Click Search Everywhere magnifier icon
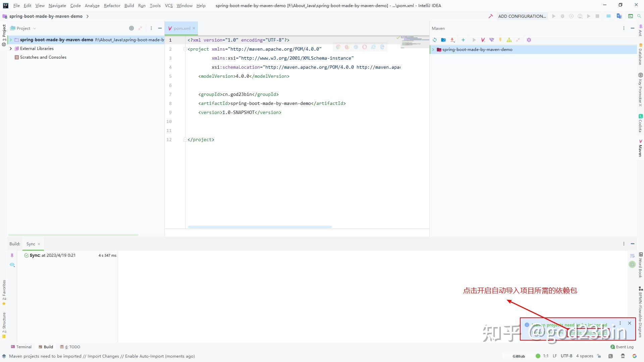This screenshot has height=362, width=644. 639,16
